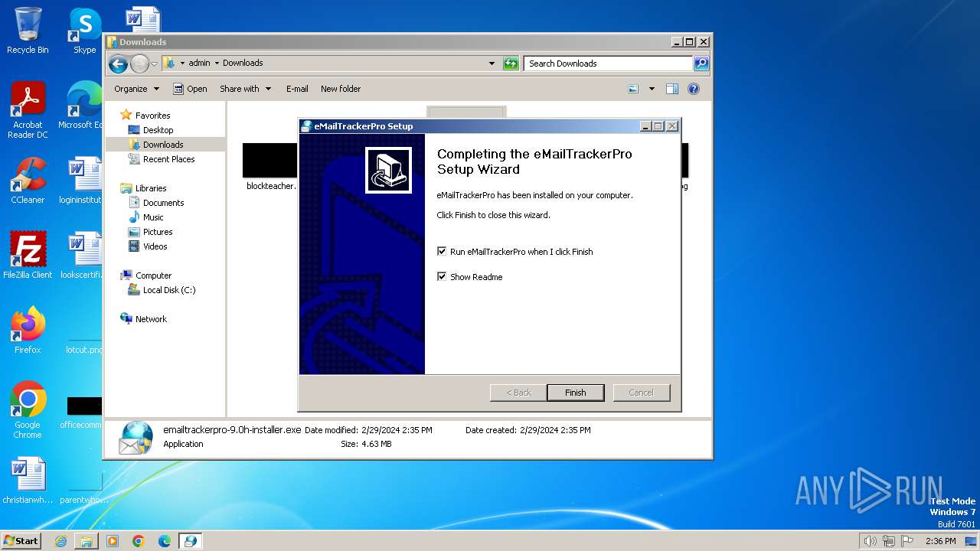Click the File Explorer taskbar icon
This screenshot has height=551, width=980.
(87, 541)
